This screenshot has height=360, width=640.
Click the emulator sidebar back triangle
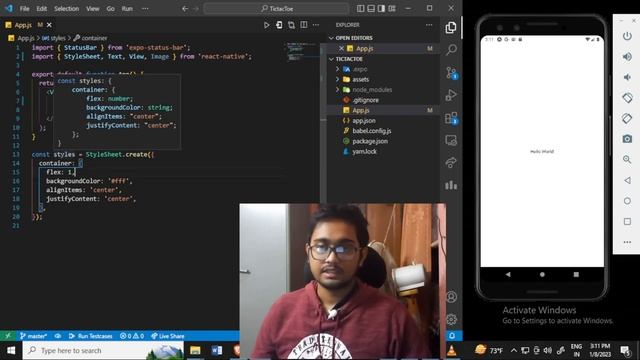[627, 180]
